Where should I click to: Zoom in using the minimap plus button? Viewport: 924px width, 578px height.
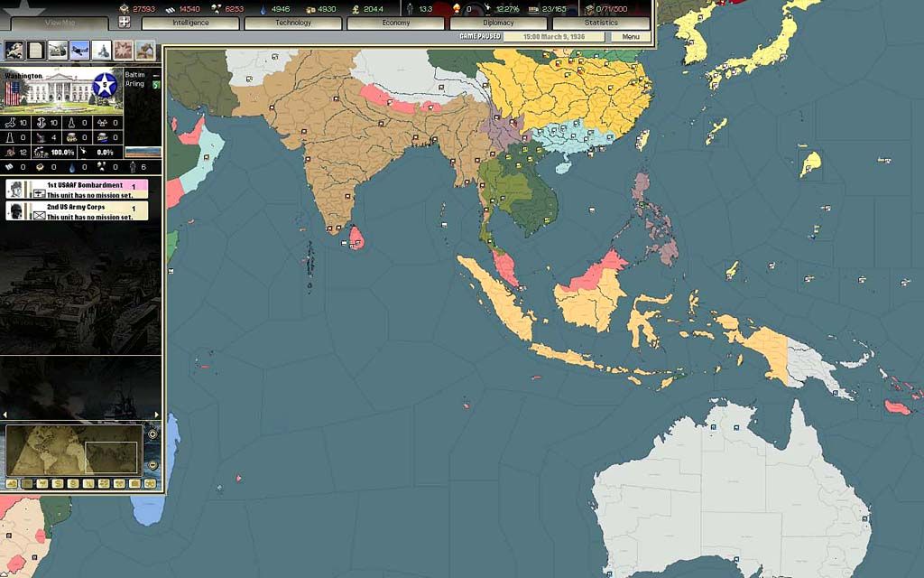click(x=152, y=434)
